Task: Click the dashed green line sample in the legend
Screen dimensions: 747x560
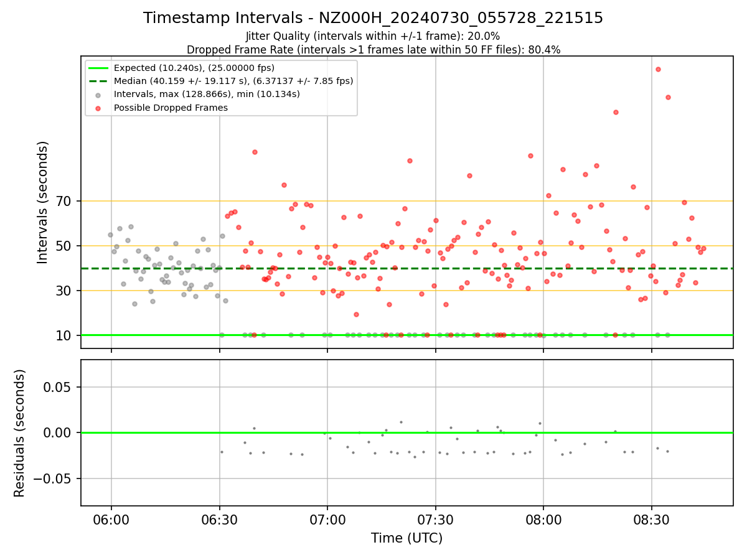Action: tap(98, 82)
